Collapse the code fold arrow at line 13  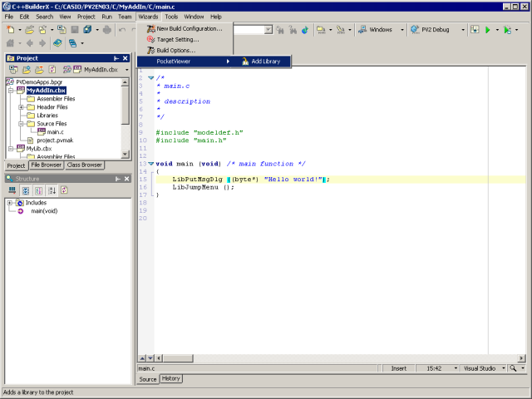point(151,164)
